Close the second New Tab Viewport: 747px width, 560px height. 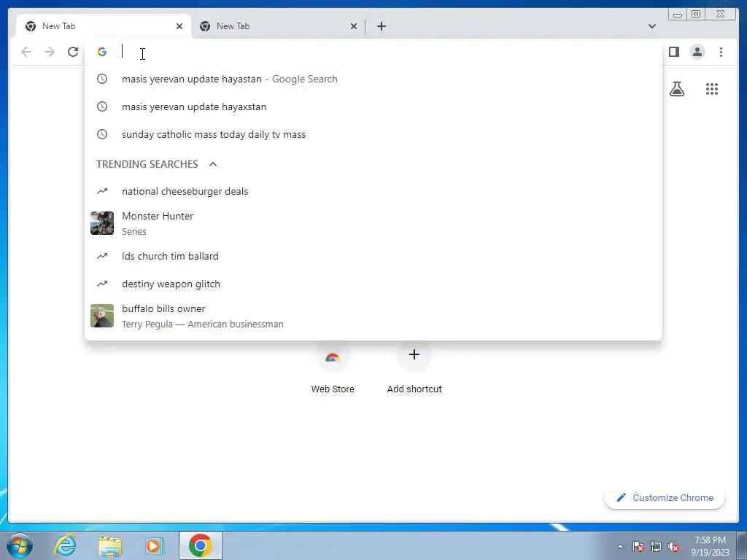pyautogui.click(x=354, y=26)
